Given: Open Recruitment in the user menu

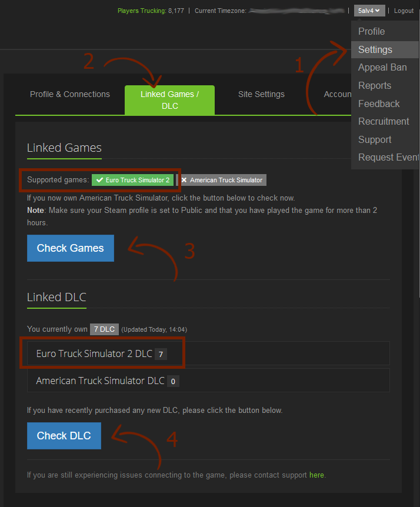Looking at the screenshot, I should [385, 121].
